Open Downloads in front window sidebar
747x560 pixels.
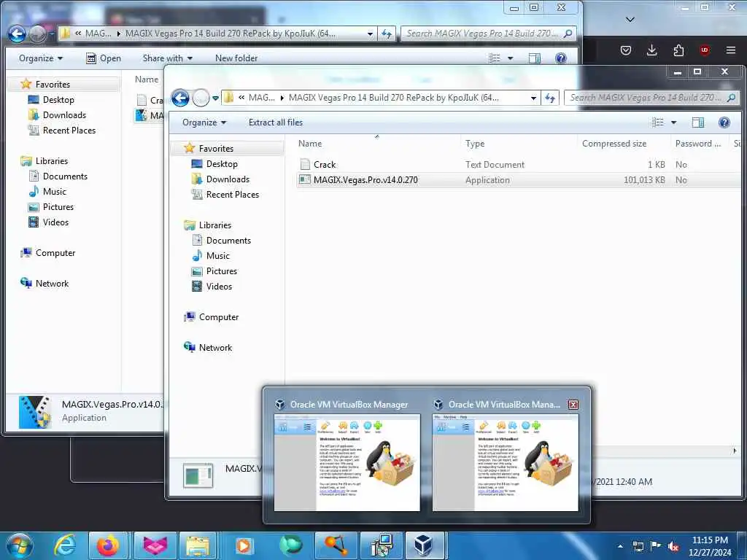[x=228, y=179]
